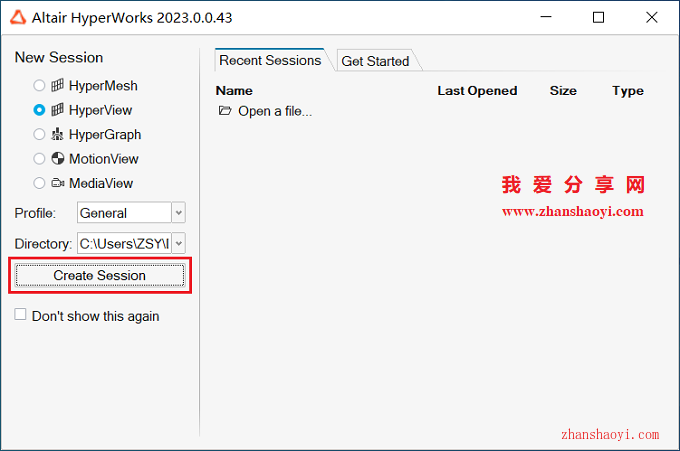Select the HyperGraph radio button

(39, 134)
